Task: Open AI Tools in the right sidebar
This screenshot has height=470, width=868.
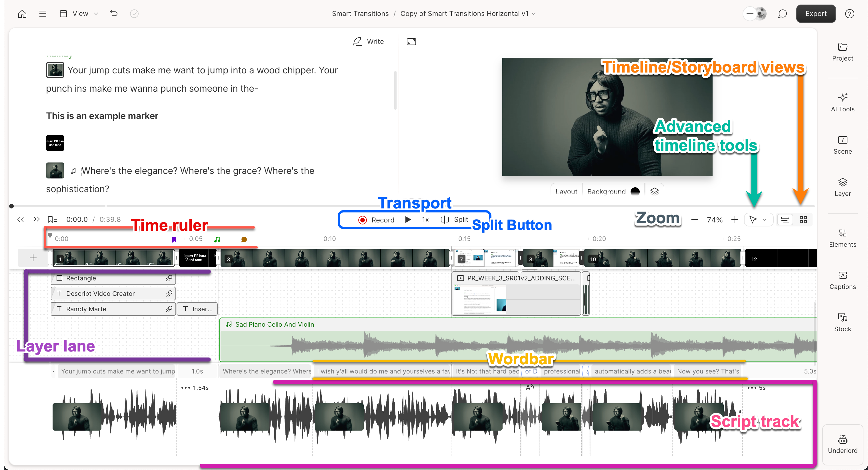Action: tap(842, 102)
